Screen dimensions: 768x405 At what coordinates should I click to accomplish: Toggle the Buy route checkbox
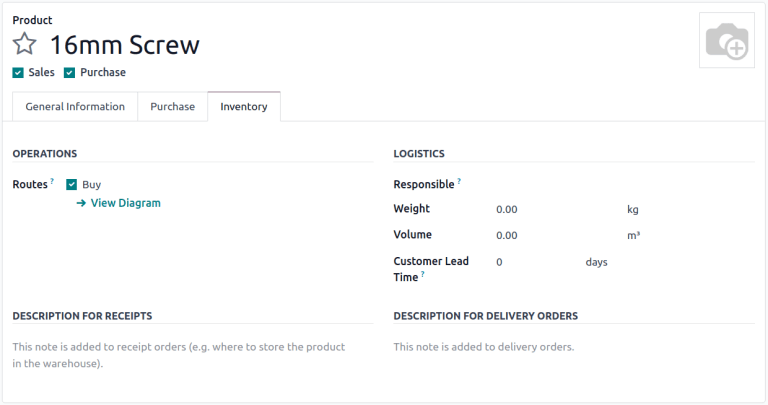click(72, 185)
